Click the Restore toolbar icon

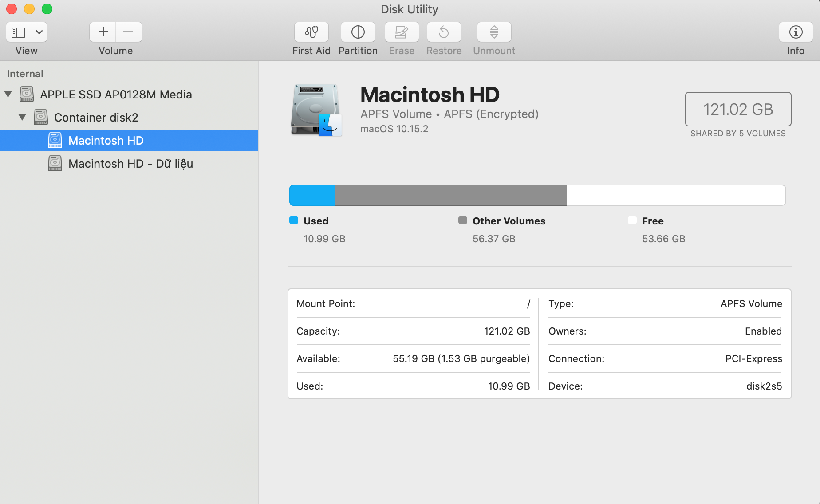click(444, 32)
